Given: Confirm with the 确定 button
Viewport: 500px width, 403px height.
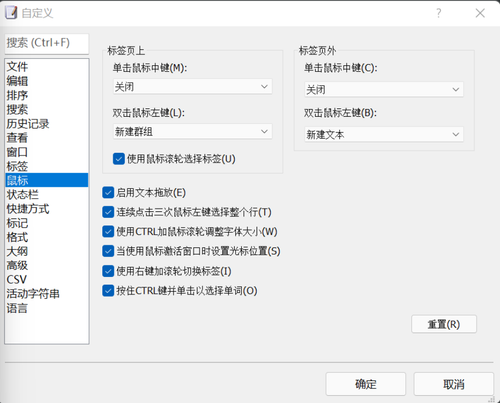Looking at the screenshot, I should (366, 384).
